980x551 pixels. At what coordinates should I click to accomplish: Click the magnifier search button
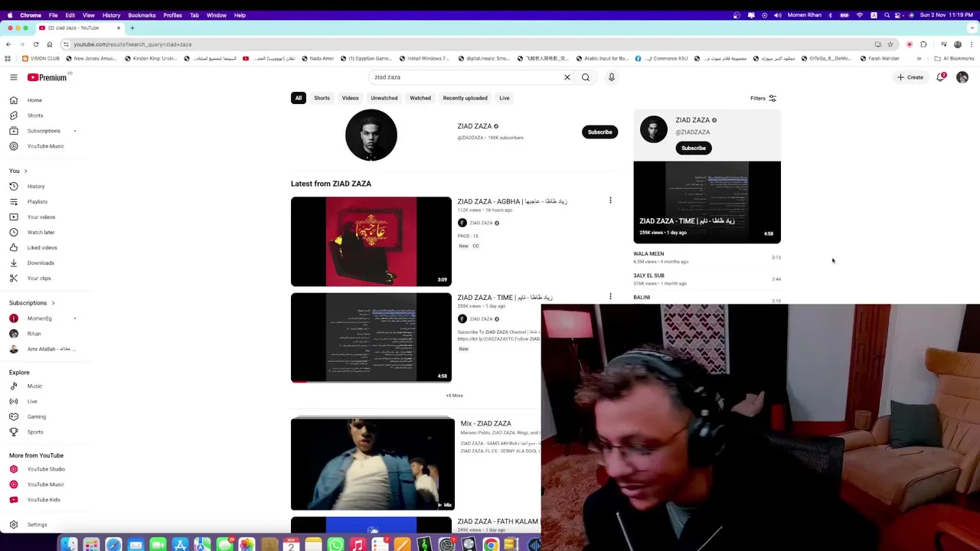(x=586, y=77)
